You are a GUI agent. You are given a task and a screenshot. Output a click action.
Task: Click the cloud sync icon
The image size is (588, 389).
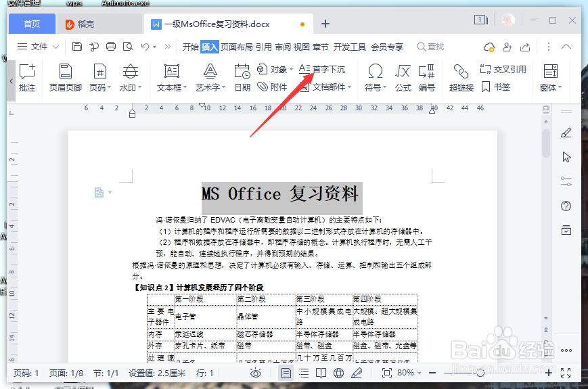pos(489,47)
